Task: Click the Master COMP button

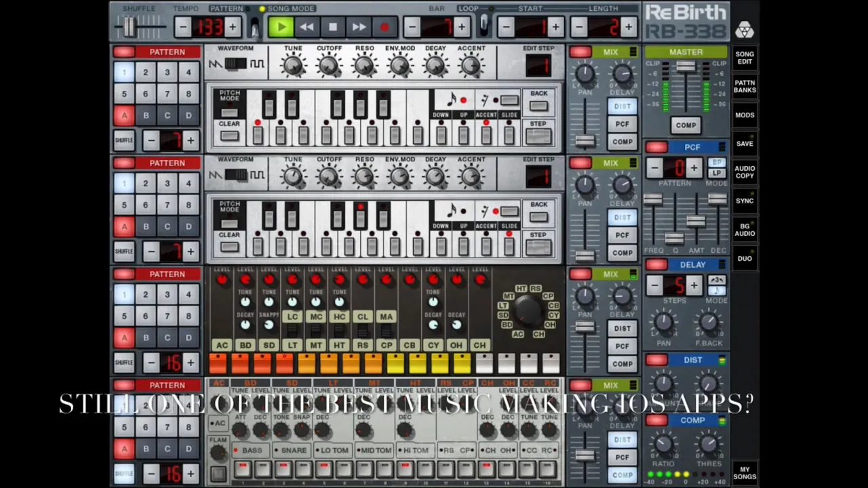Action: tap(686, 125)
